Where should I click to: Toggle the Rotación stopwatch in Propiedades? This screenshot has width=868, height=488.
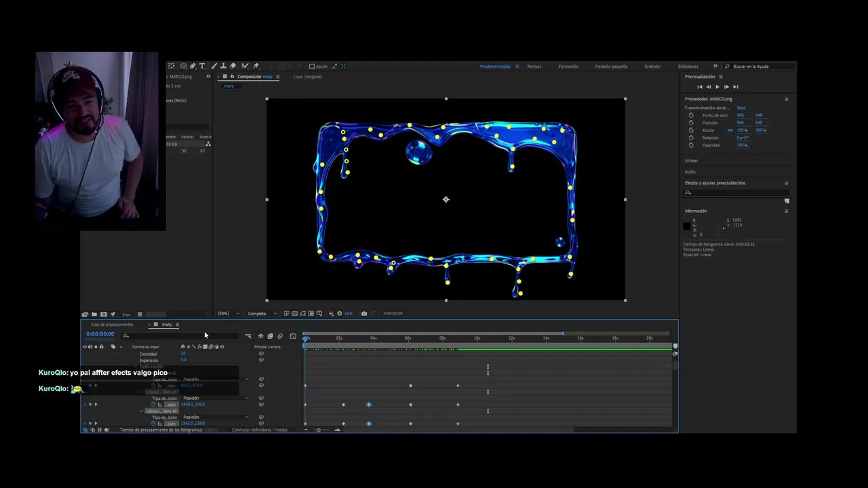691,138
